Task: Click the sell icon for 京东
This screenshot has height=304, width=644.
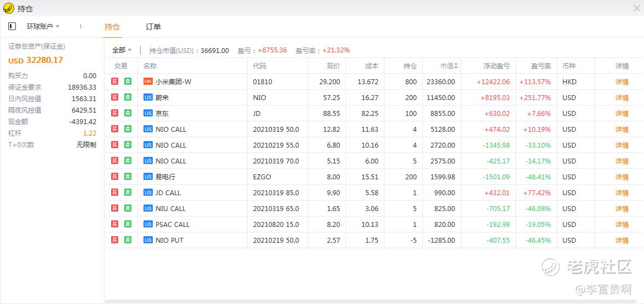Action: point(128,113)
